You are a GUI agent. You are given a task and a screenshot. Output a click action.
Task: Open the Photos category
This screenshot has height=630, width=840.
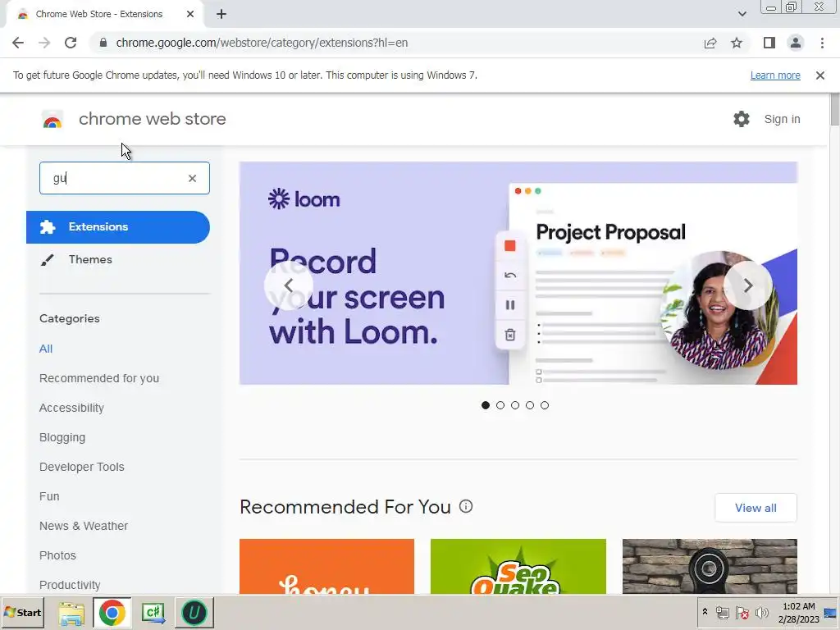point(58,555)
